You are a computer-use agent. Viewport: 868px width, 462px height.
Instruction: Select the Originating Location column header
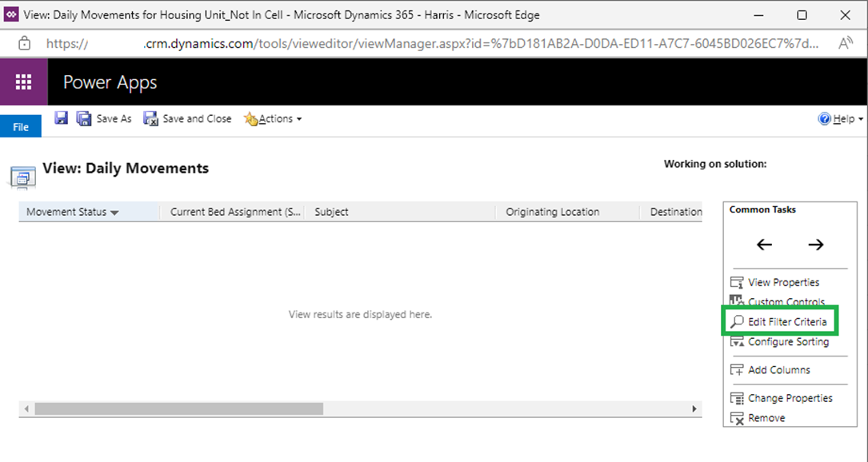(567, 212)
